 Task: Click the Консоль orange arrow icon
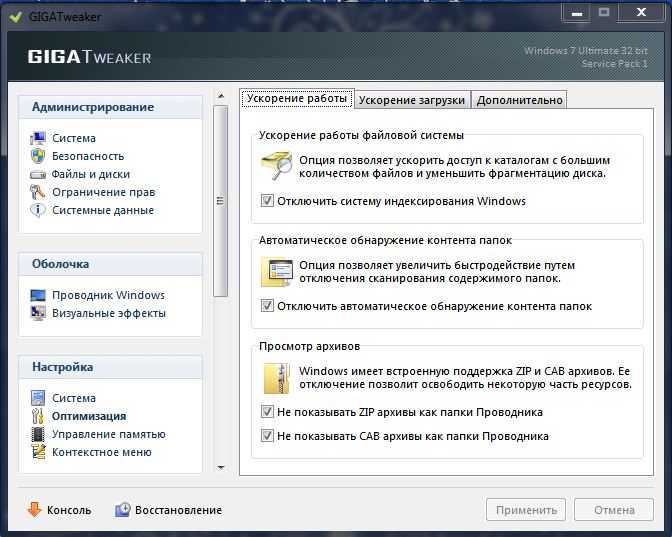click(34, 510)
